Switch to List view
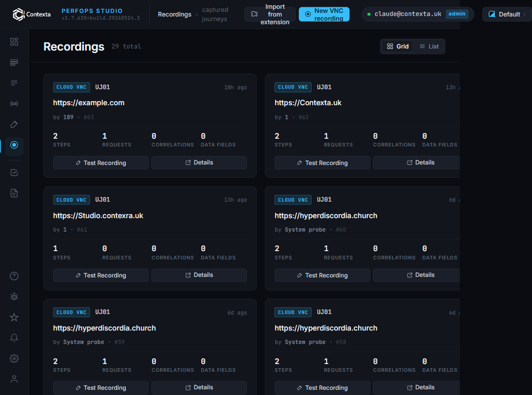532x395 pixels. 429,46
